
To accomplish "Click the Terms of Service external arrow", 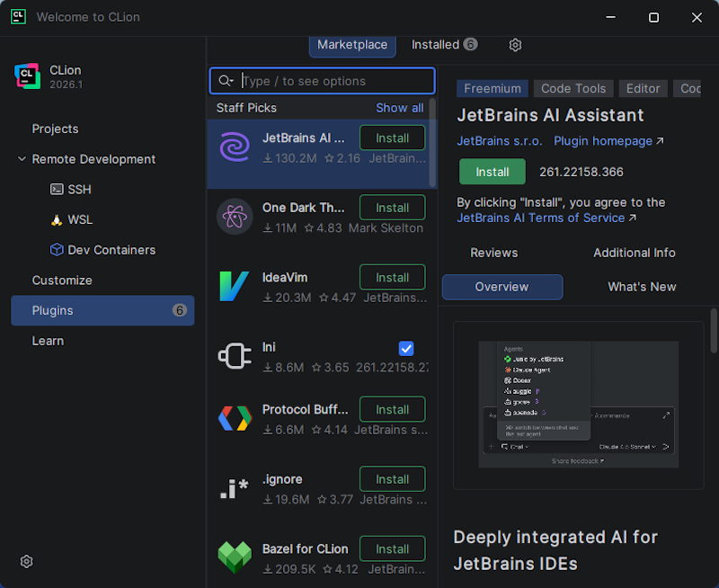I will pos(633,218).
